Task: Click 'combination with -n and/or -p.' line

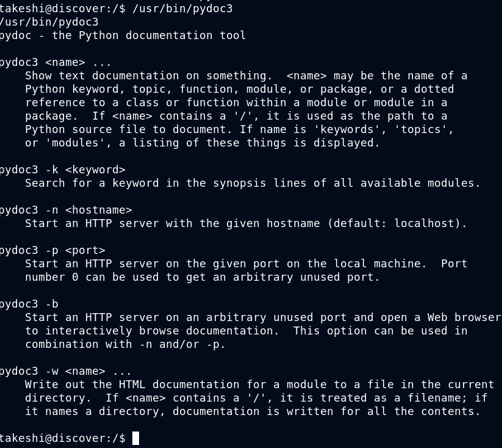Action: click(x=125, y=344)
